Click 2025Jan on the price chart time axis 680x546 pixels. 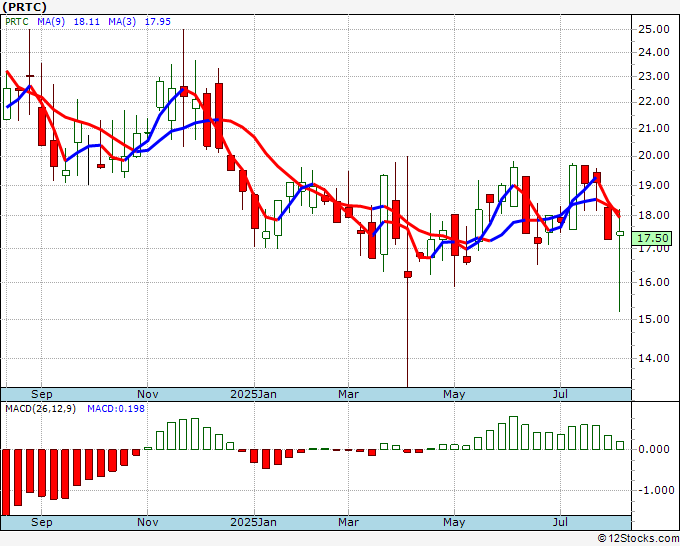point(253,395)
